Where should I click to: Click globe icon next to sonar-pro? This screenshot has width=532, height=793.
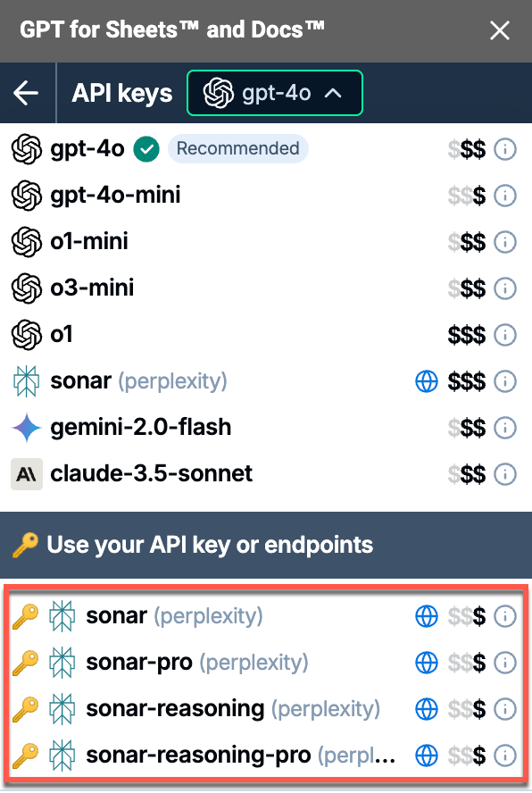click(427, 663)
